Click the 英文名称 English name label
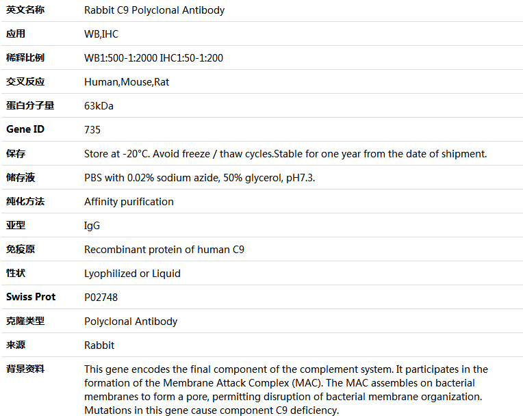523x420 pixels. [25, 10]
